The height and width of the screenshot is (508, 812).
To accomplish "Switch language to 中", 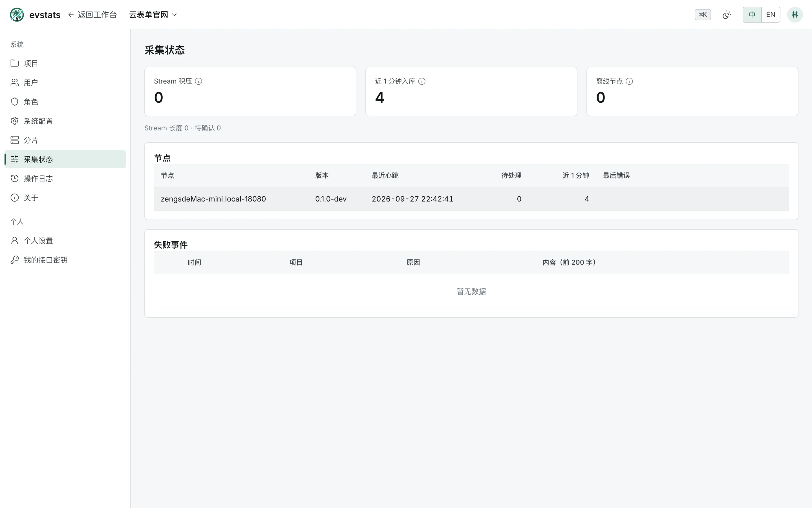I will pos(752,15).
